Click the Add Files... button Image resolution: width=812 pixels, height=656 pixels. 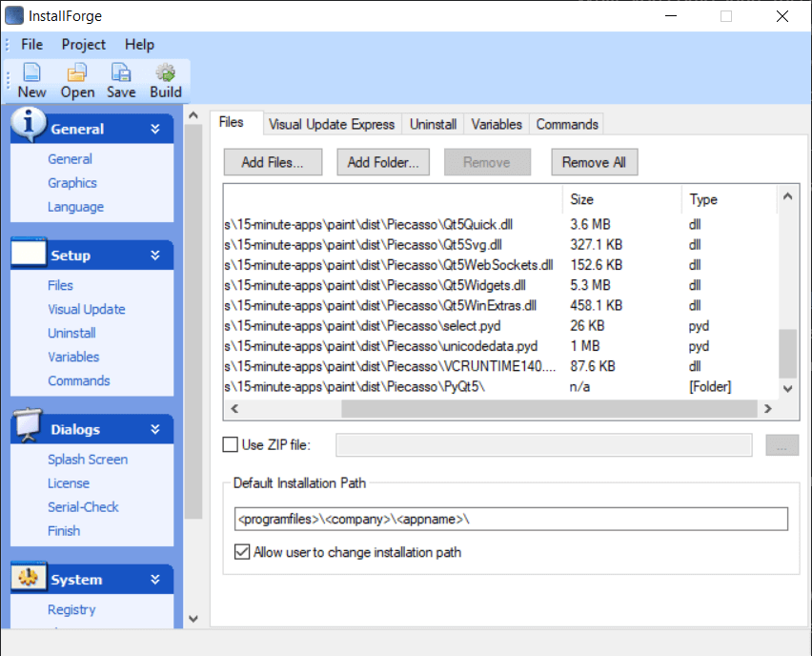(x=273, y=162)
